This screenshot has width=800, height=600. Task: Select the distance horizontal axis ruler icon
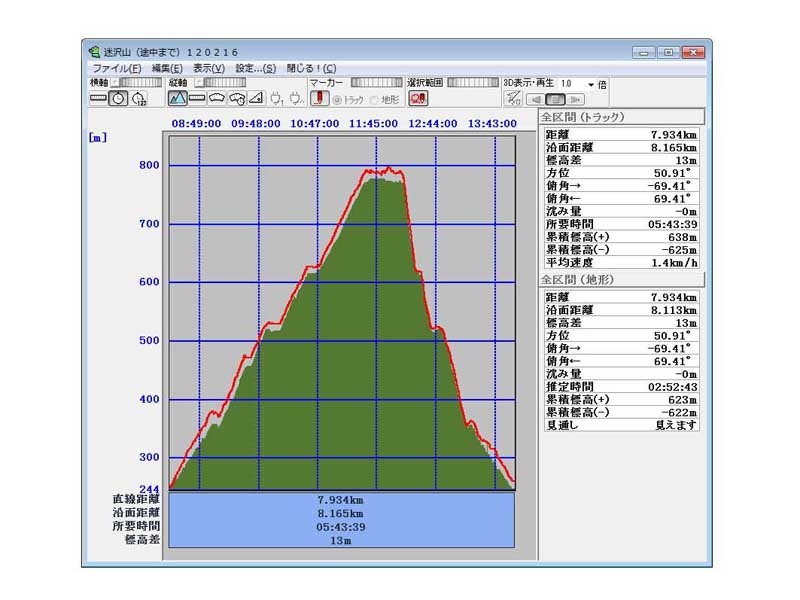(x=98, y=98)
